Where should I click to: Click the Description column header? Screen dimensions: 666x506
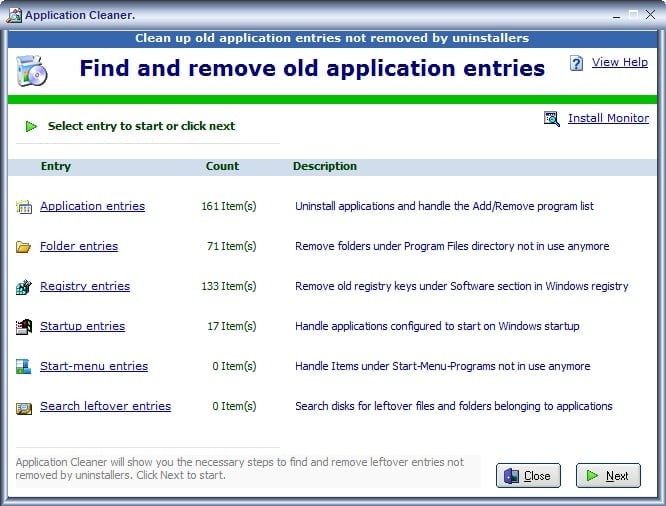coord(325,166)
